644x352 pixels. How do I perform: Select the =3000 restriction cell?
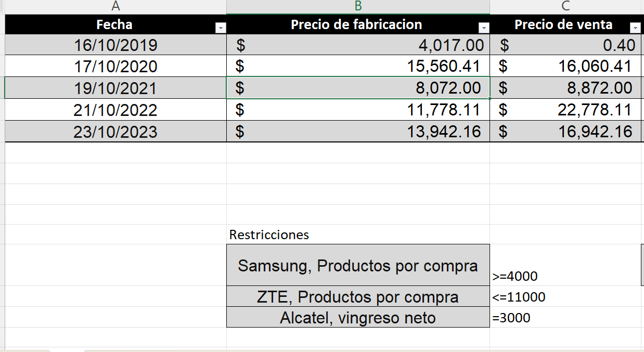pyautogui.click(x=566, y=317)
